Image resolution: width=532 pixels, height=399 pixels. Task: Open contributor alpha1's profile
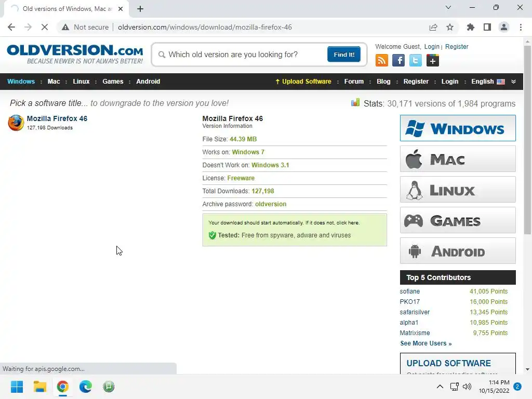click(x=409, y=322)
